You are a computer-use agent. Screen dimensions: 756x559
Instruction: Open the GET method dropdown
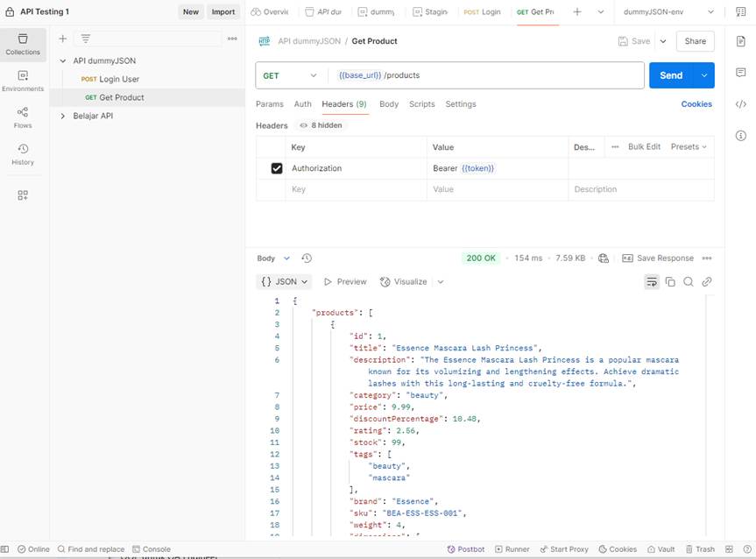point(290,75)
